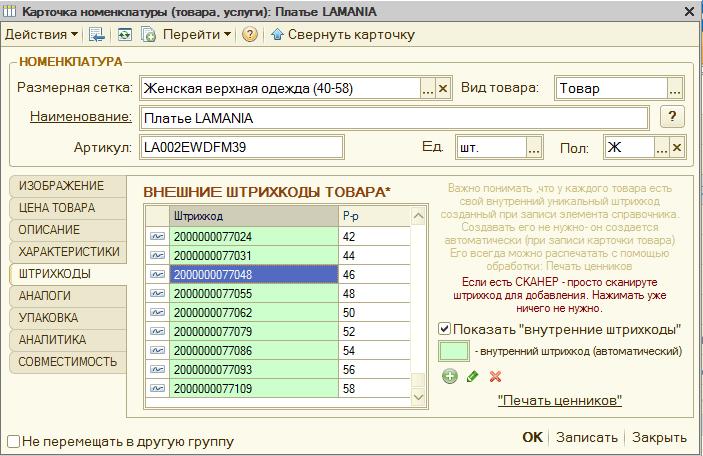Click row icon of barcode 2000000077109
This screenshot has width=703, height=456.
point(157,388)
